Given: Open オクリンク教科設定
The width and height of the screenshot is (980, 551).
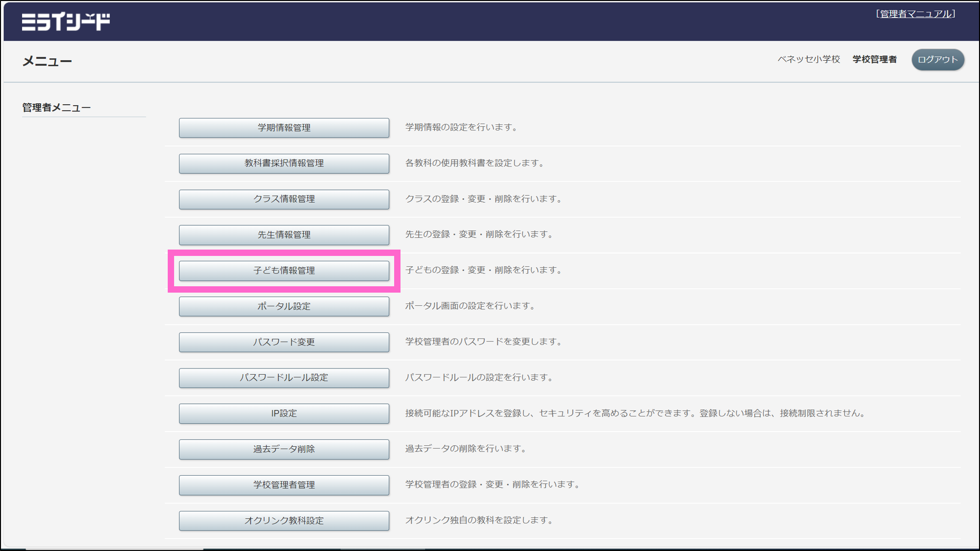Looking at the screenshot, I should click(x=284, y=521).
